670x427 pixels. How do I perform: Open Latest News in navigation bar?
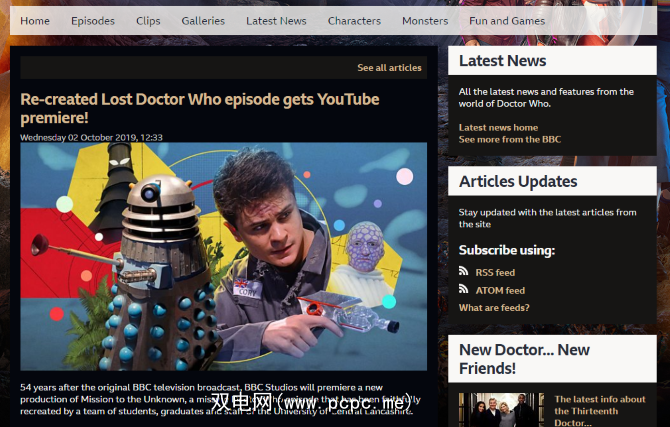click(276, 21)
